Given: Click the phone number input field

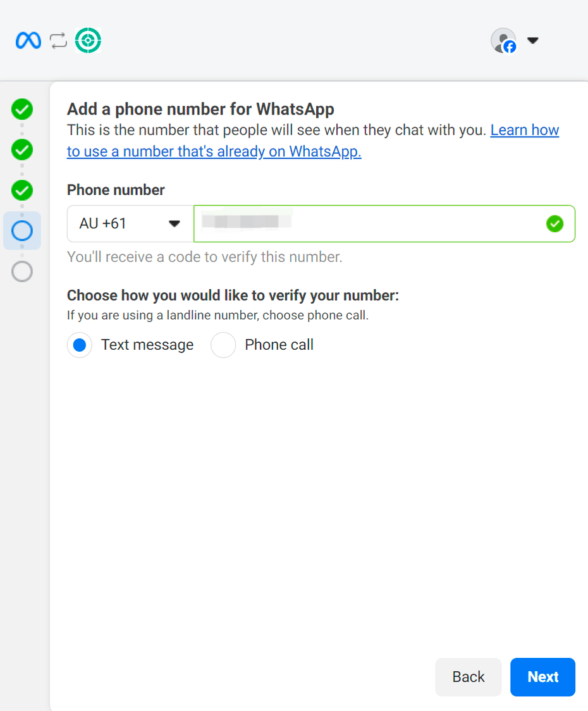Looking at the screenshot, I should coord(384,223).
